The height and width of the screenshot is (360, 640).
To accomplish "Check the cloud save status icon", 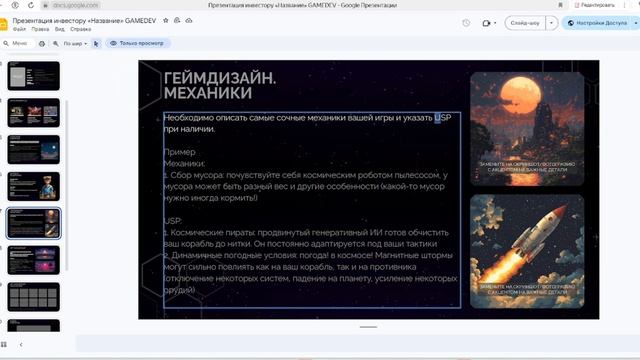I will point(189,20).
